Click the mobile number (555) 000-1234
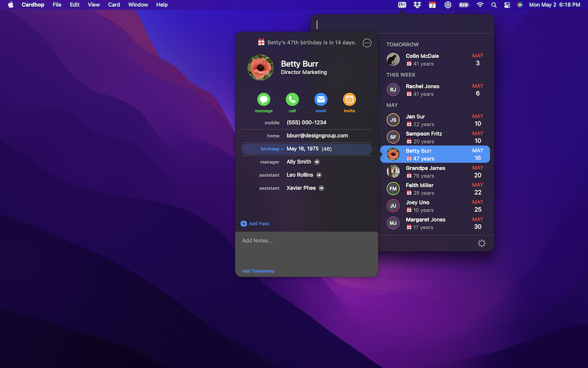The image size is (588, 368). (307, 123)
